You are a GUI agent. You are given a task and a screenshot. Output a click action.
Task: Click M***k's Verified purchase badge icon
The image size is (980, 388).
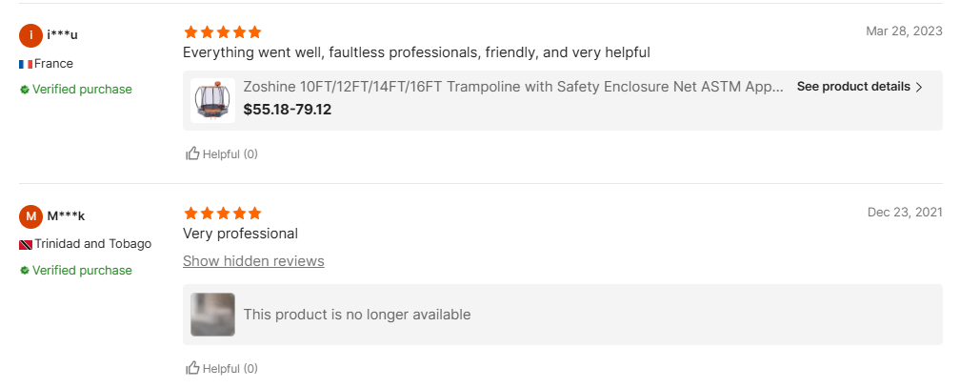click(x=25, y=271)
